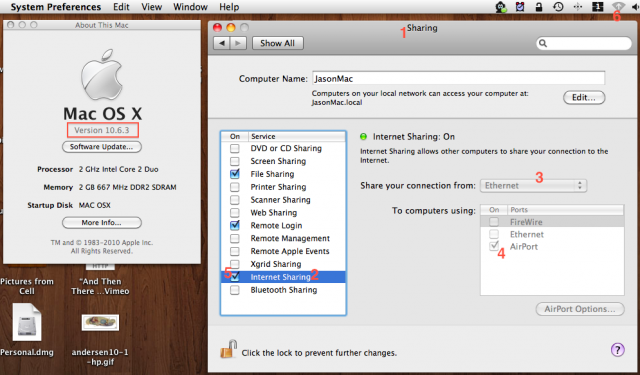This screenshot has width=640, height=375.
Task: Disable File Sharing checkbox
Action: [x=235, y=174]
